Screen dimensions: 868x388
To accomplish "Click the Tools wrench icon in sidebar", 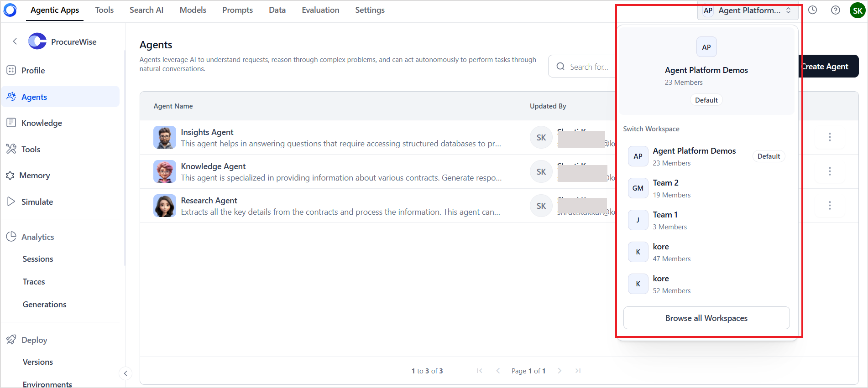I will tap(11, 149).
